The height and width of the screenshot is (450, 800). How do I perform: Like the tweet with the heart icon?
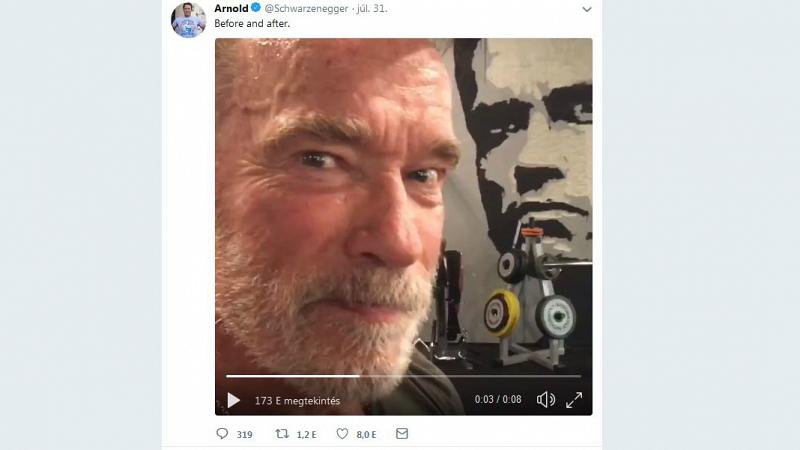coord(342,434)
